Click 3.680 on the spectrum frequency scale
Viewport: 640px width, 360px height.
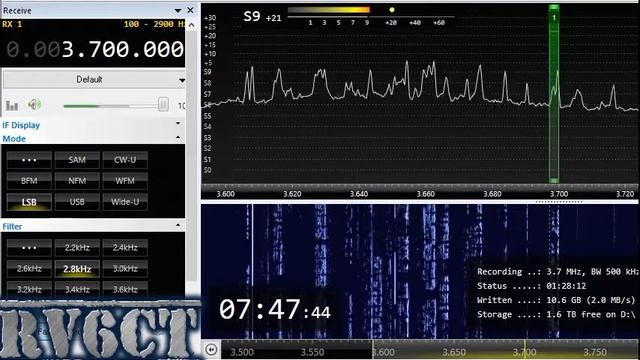click(492, 194)
